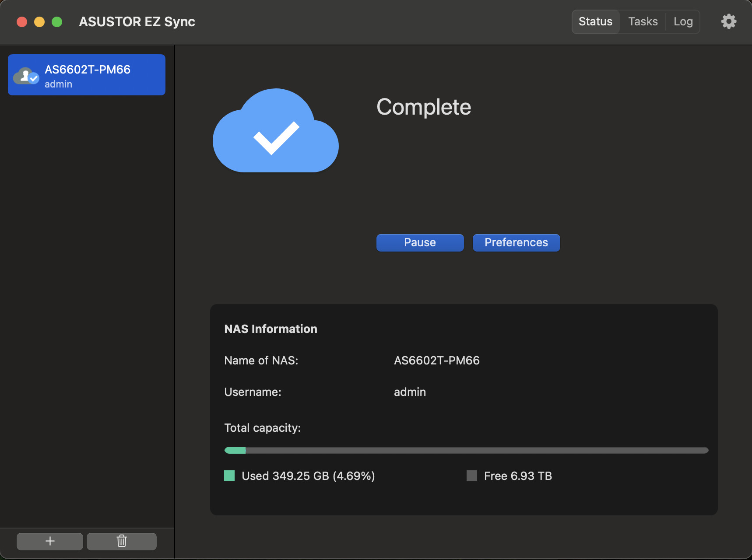Switch to the Status tab
Viewport: 752px width, 560px height.
click(595, 21)
